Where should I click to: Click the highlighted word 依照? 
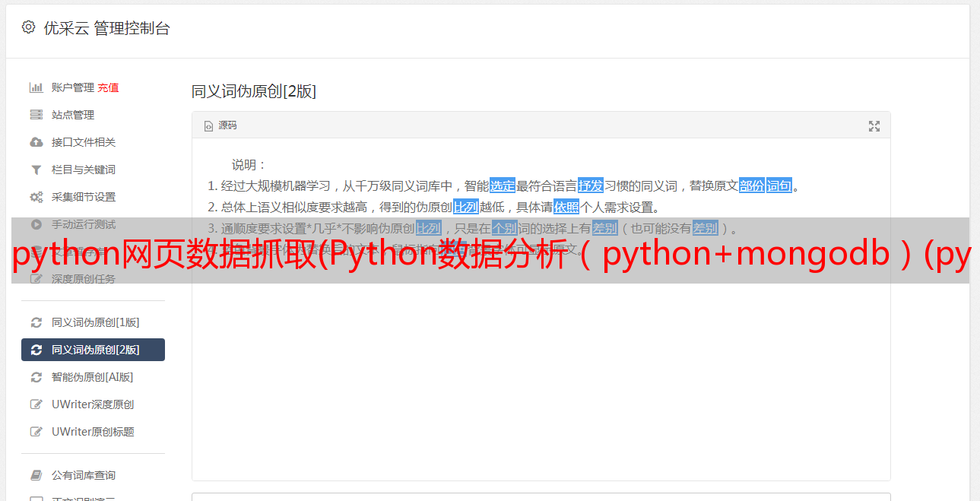pos(566,207)
